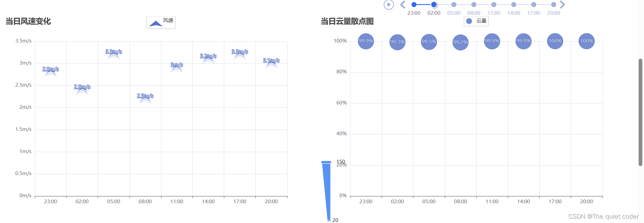The height and width of the screenshot is (223, 644).
Task: Click the page vertical scrollbar thumb
Action: click(640, 112)
